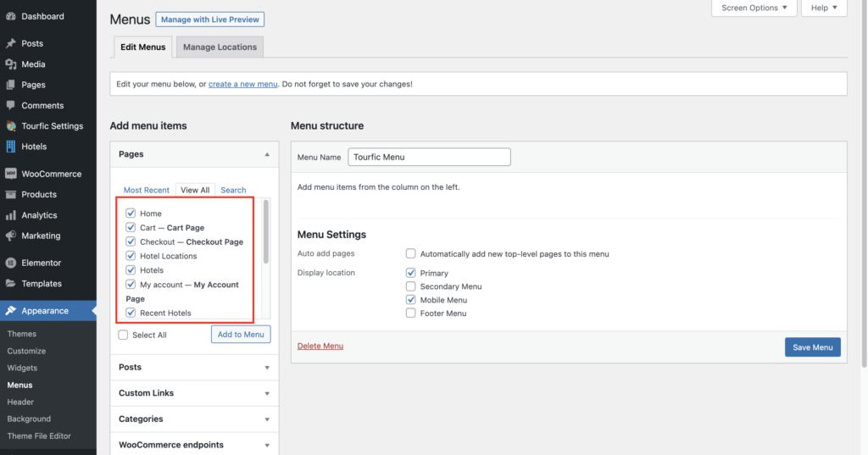Click the Templates folder icon
The height and width of the screenshot is (455, 868).
coord(10,283)
